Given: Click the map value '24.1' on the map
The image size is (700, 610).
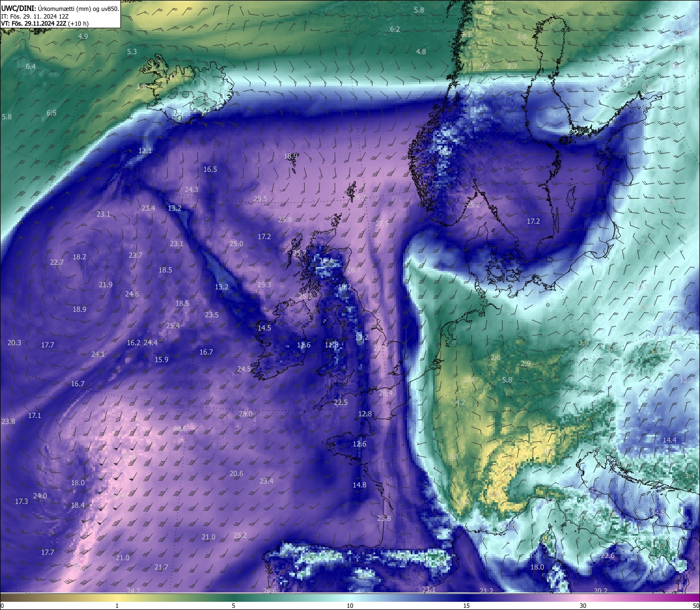Looking at the screenshot, I should click(x=98, y=355).
